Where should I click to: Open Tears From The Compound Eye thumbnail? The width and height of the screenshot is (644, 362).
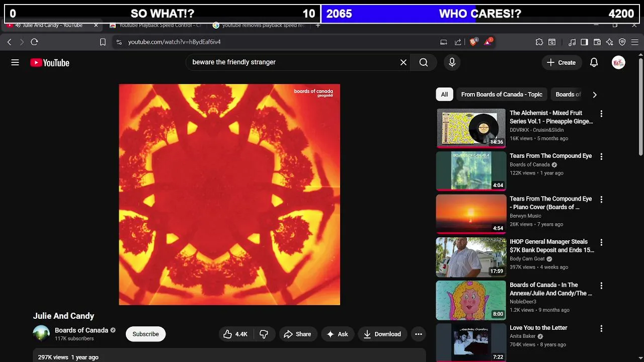[471, 171]
